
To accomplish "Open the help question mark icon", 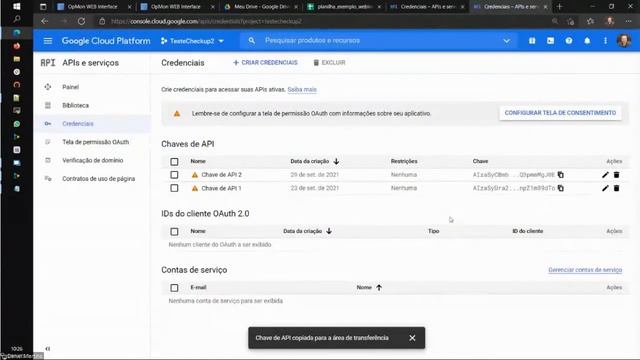I will [569, 41].
